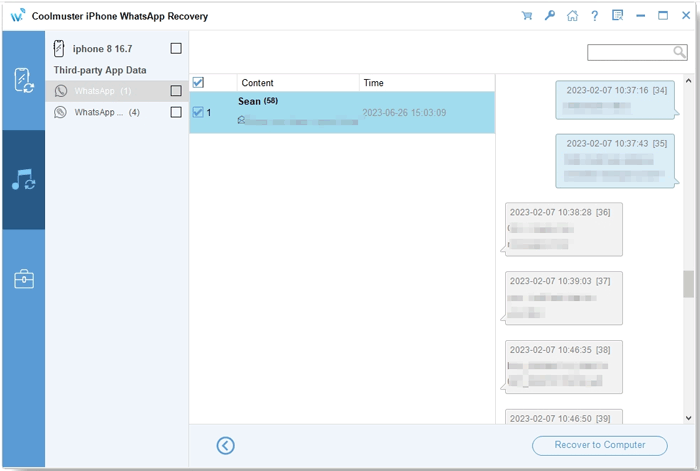Select the phone recovery sidebar icon
700x471 pixels.
click(x=24, y=80)
